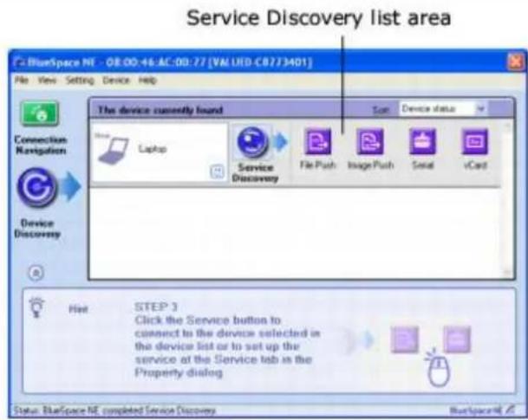The image size is (528, 420).
Task: Click the round collapse icon below Device Discovery
Action: point(36,273)
